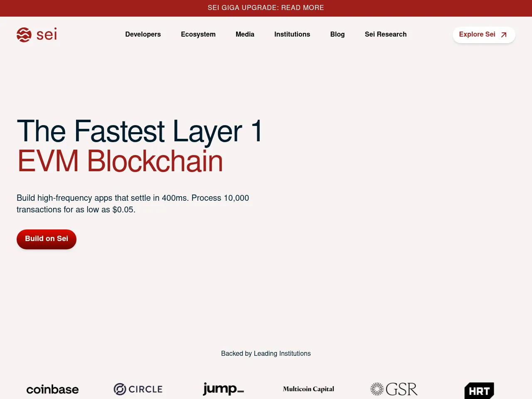The width and height of the screenshot is (532, 399).
Task: Click the Coinbase logo
Action: tap(52, 389)
